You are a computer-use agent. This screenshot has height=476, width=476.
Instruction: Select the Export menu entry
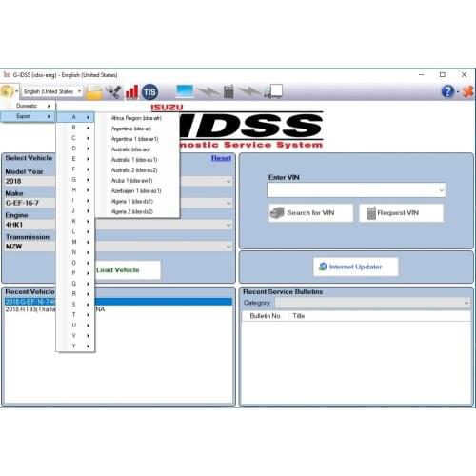coord(29,116)
